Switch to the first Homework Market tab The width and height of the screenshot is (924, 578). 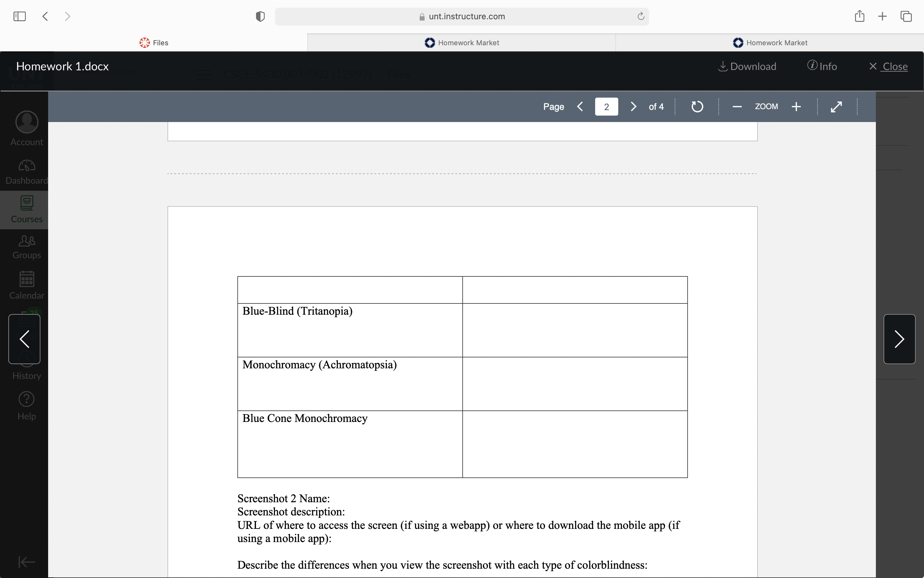point(462,42)
